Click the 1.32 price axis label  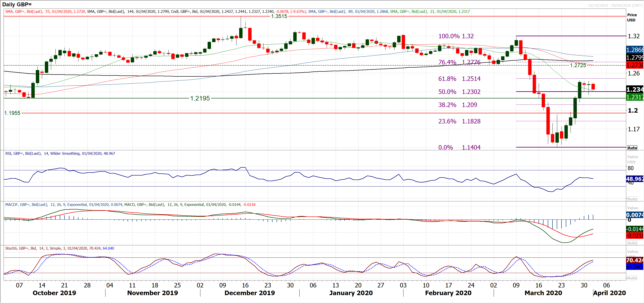(x=634, y=36)
